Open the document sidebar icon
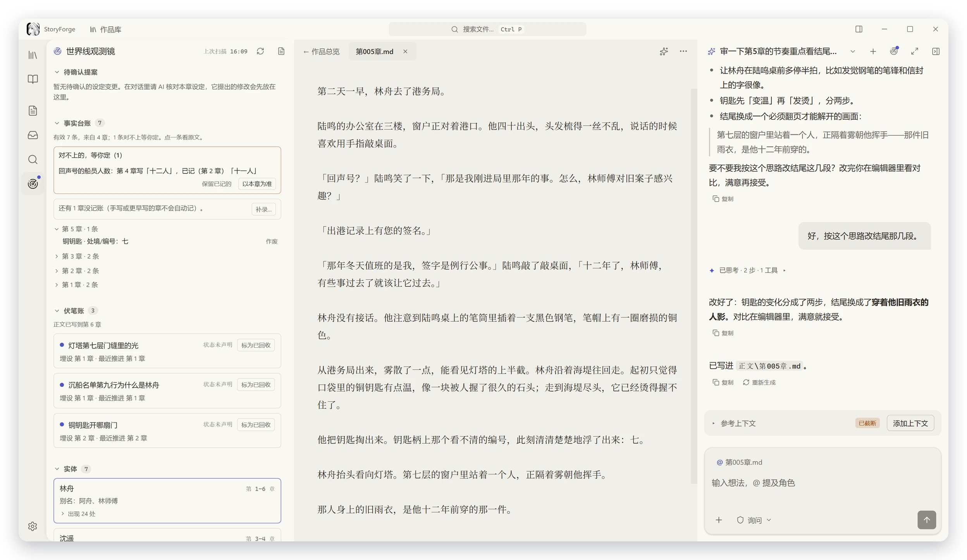Viewport: 967px width, 560px height. pyautogui.click(x=33, y=111)
